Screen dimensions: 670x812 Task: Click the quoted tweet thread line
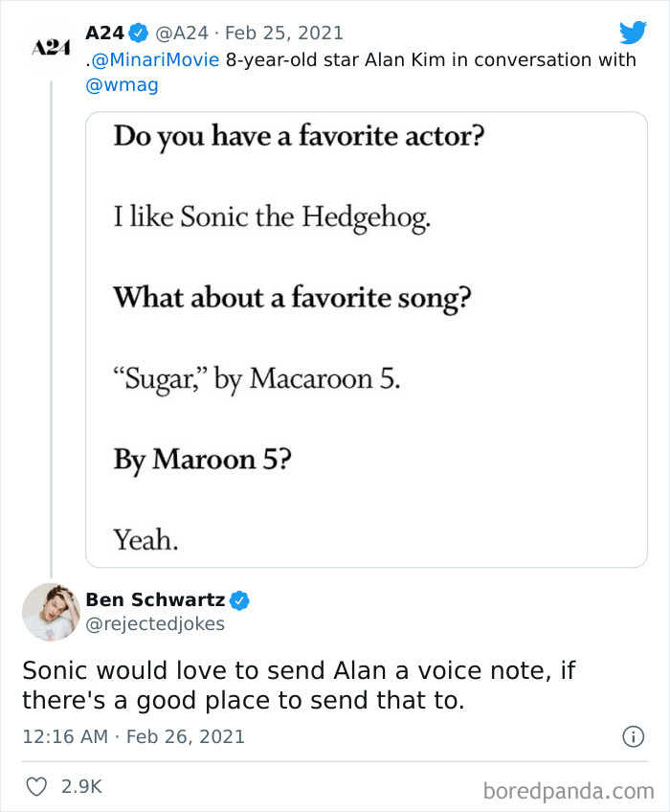pyautogui.click(x=53, y=335)
